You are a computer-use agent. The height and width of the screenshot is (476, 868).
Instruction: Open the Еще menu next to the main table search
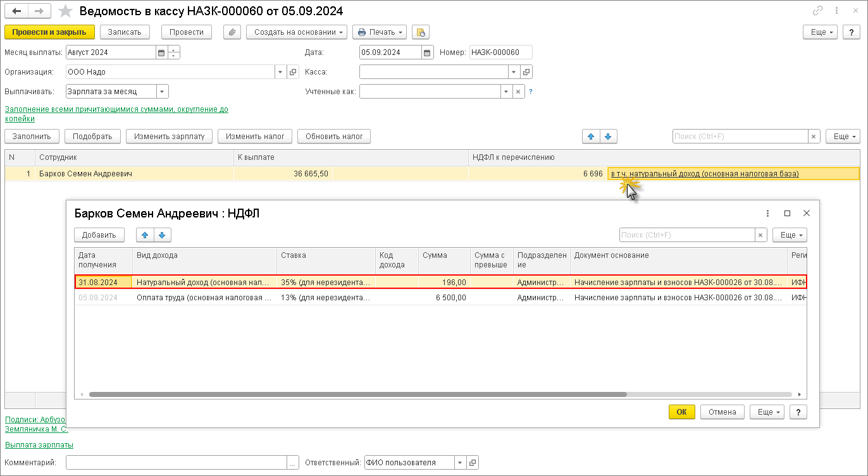[843, 136]
